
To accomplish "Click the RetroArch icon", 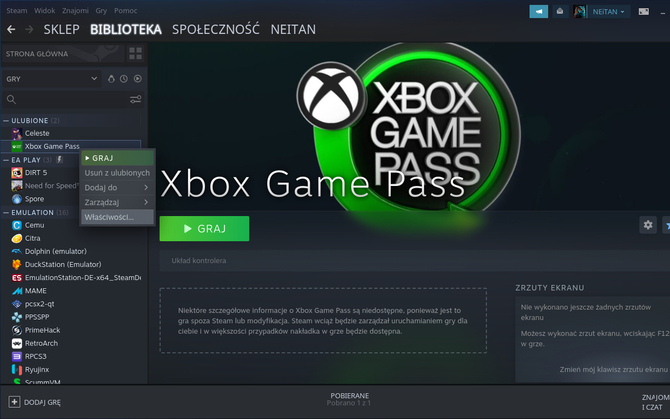I will (17, 343).
